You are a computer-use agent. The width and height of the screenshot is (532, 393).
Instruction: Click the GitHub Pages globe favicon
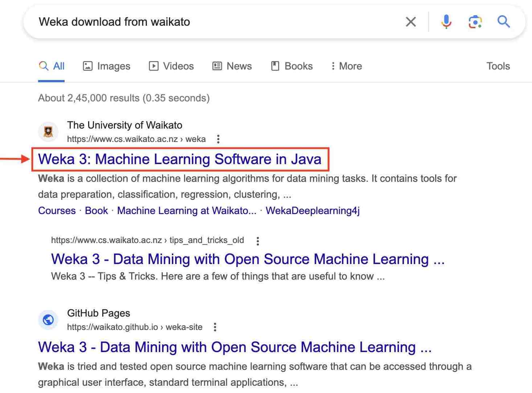pyautogui.click(x=48, y=320)
